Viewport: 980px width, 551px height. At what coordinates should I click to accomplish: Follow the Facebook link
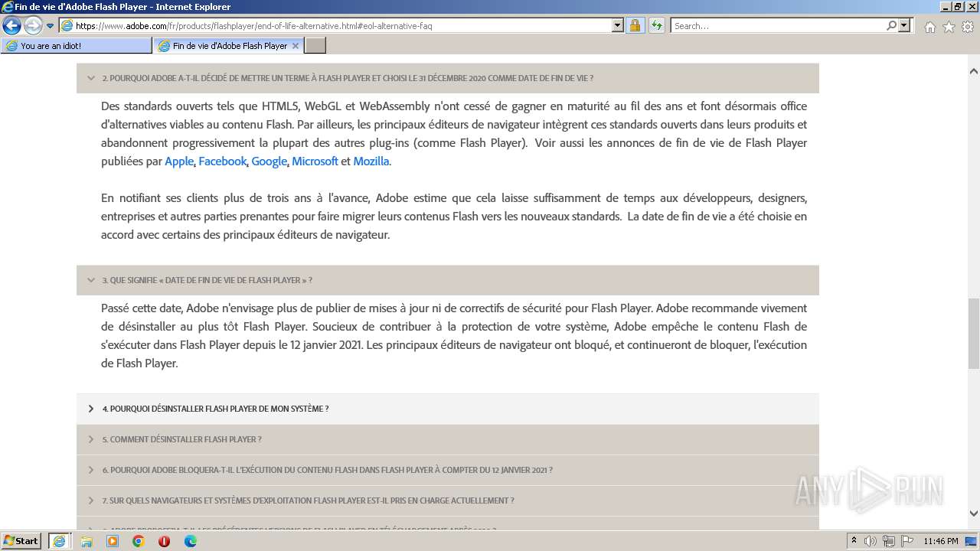pos(222,161)
